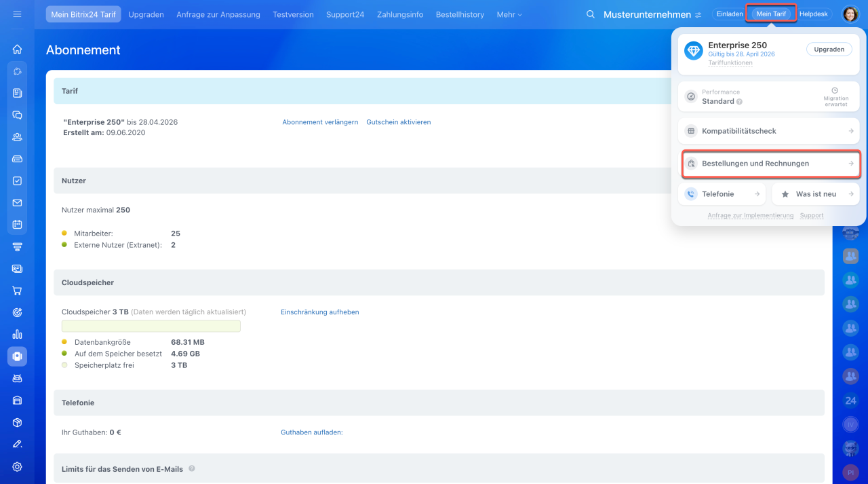868x484 pixels.
Task: Click the Enterprise 250 diamond icon
Action: pyautogui.click(x=693, y=51)
